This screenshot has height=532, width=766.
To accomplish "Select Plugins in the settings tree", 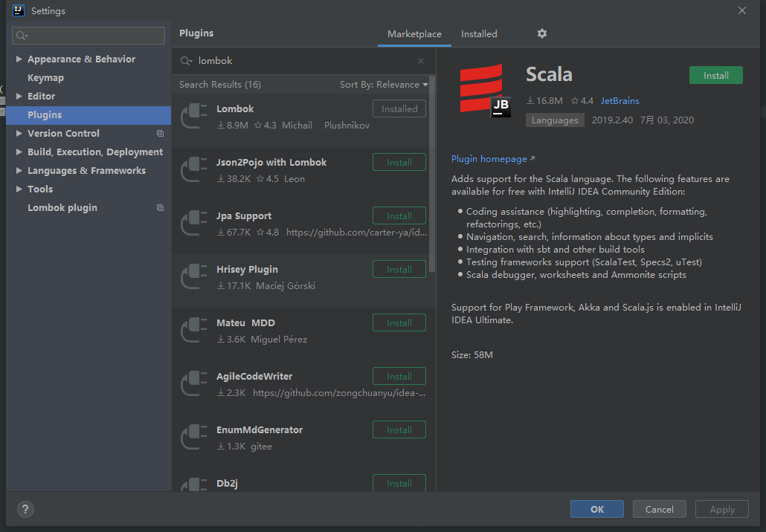I will coord(88,114).
